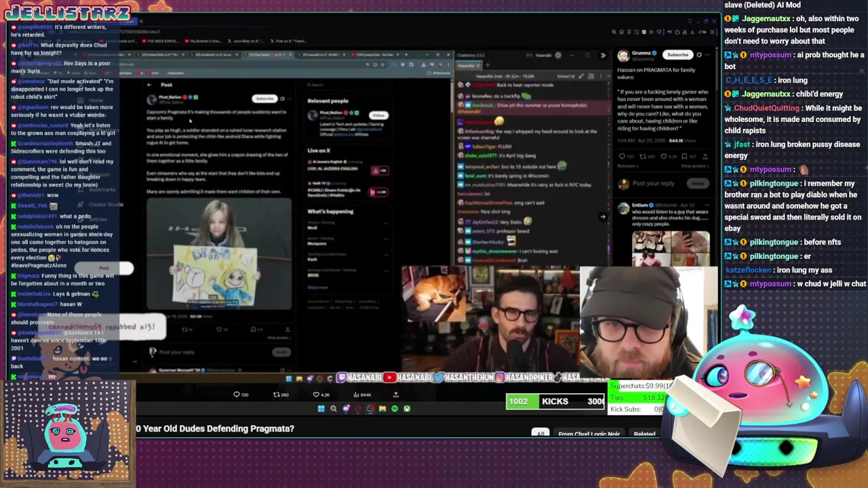Focus Post your reply field under Grummz tweet
Screen dimensions: 868x488
tap(654, 184)
